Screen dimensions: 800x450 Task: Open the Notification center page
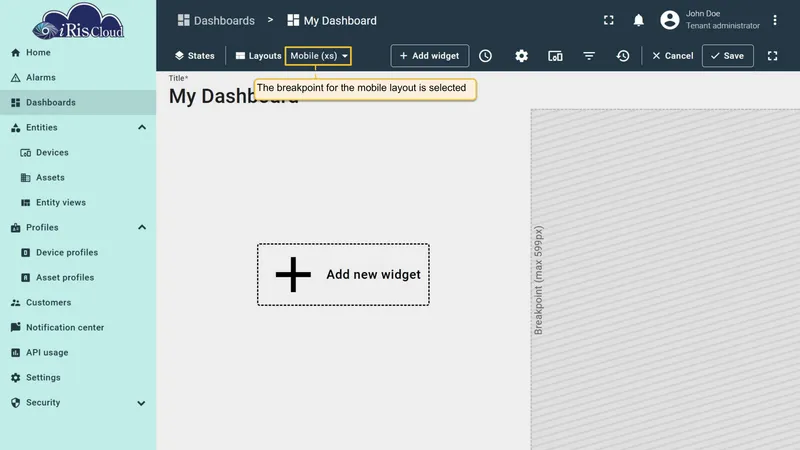[78, 328]
